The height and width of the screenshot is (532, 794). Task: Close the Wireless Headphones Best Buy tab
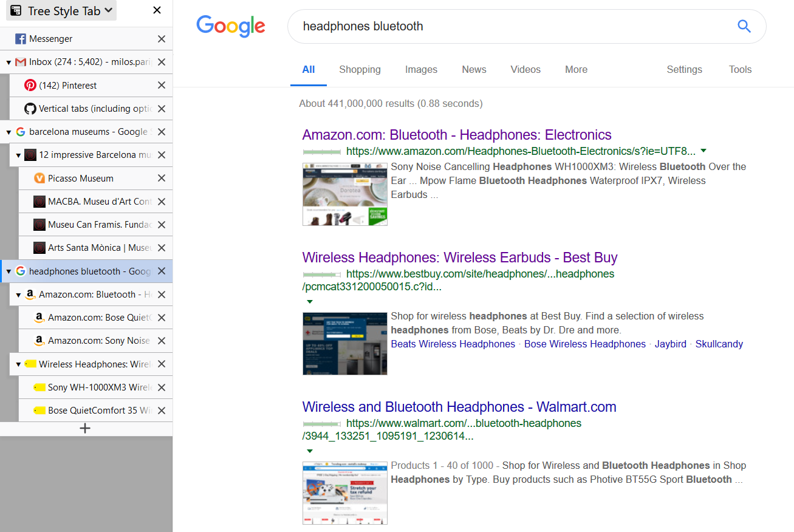(162, 364)
